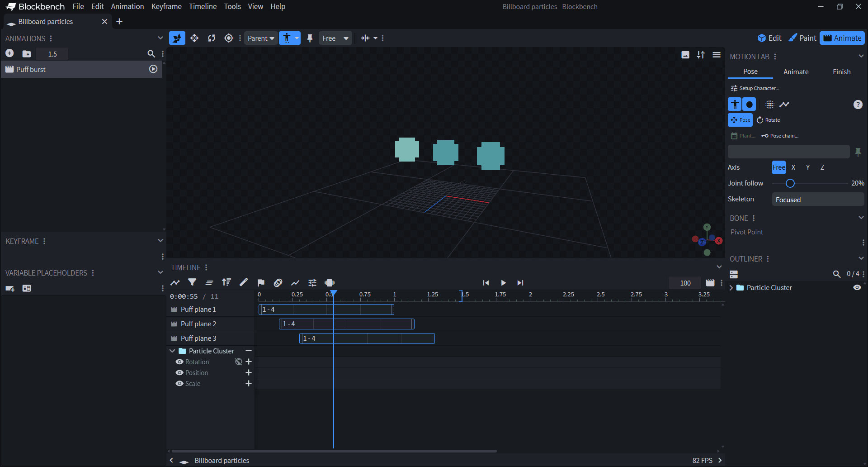Click the timeline filter funnel icon
The image size is (868, 467).
(192, 282)
